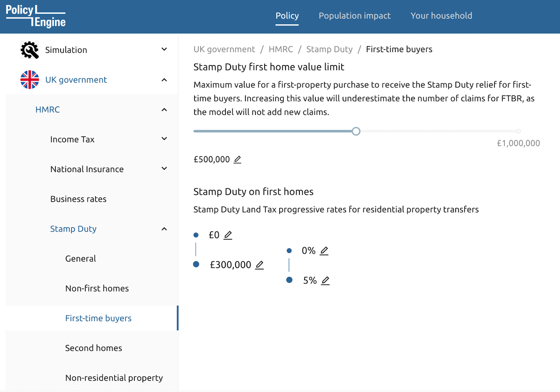Viewport: 560px width, 392px height.
Task: Click the first home value limit slider handle
Action: click(x=356, y=131)
